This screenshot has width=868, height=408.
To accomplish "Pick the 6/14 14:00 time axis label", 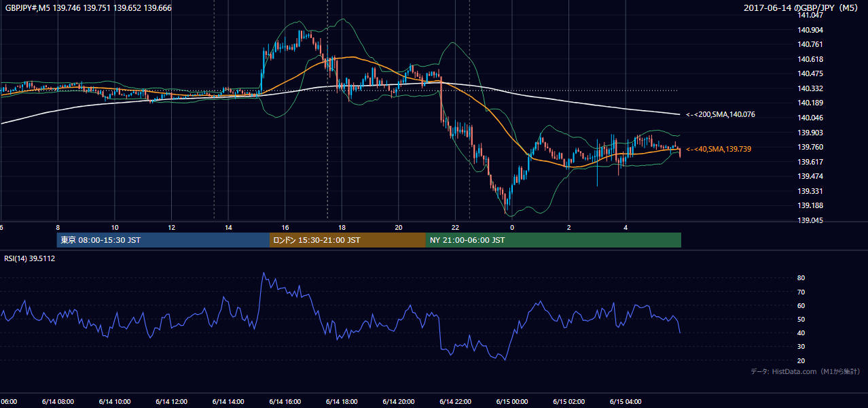I will click(228, 402).
